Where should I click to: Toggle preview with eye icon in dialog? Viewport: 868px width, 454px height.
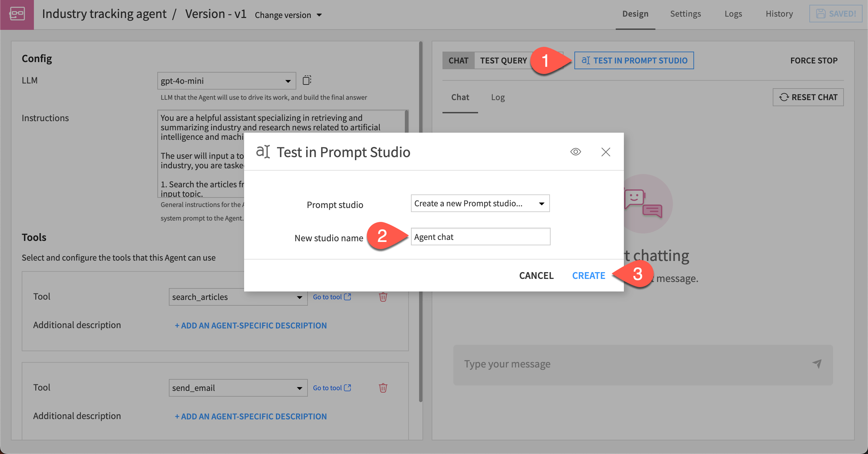575,152
